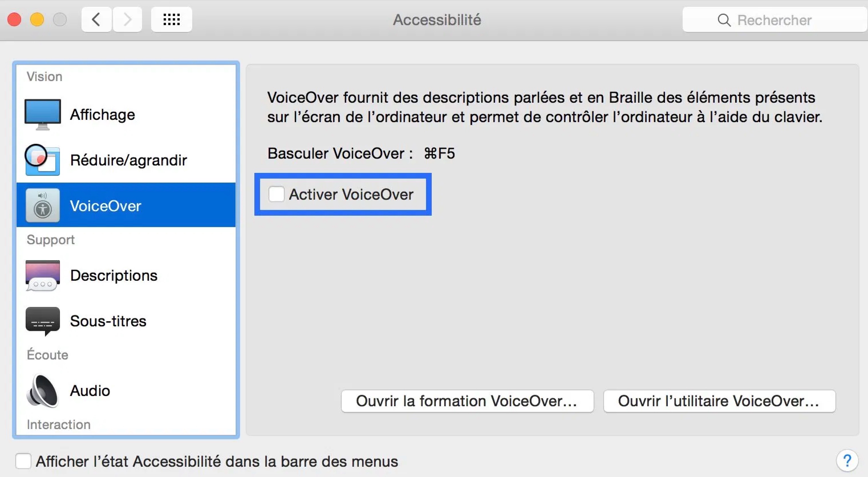
Task: Open help with the question mark button
Action: (x=847, y=460)
